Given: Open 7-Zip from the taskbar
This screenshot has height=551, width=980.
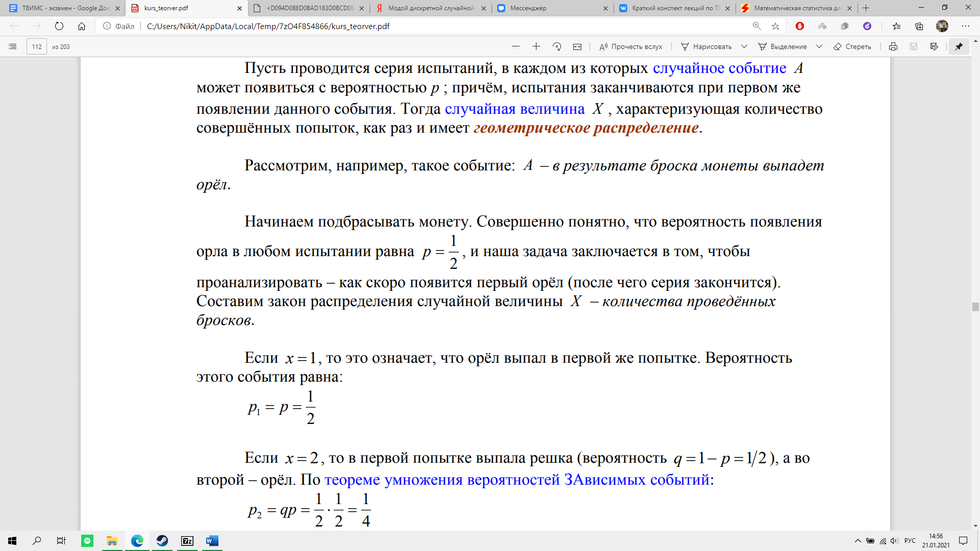Looking at the screenshot, I should [x=187, y=541].
